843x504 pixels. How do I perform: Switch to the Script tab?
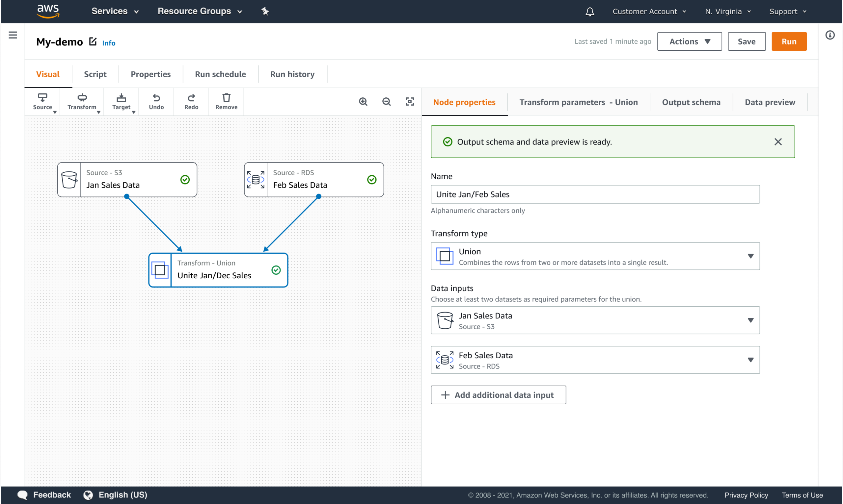click(x=95, y=74)
